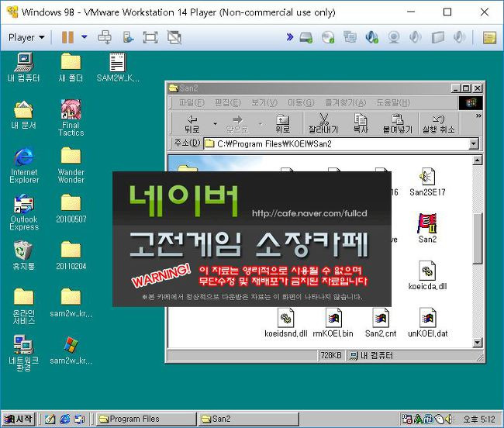Click the CD/DVD drive device icon
Screen dimensions: 504x428
tap(328, 37)
